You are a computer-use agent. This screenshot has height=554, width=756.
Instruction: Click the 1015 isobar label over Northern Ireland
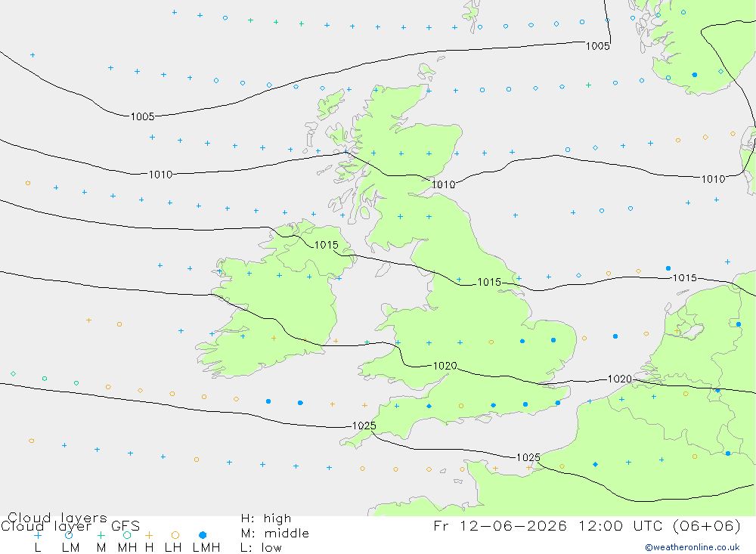tap(327, 245)
